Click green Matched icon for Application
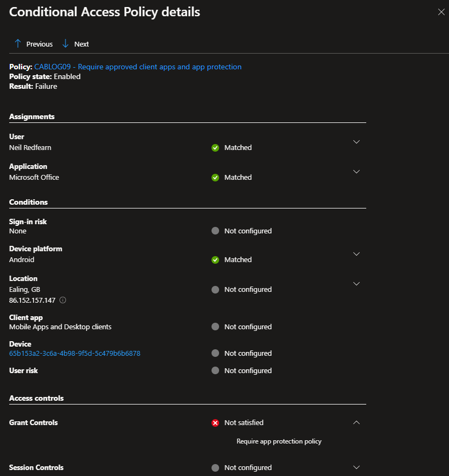Viewport: 449px width, 476px height. 215,178
